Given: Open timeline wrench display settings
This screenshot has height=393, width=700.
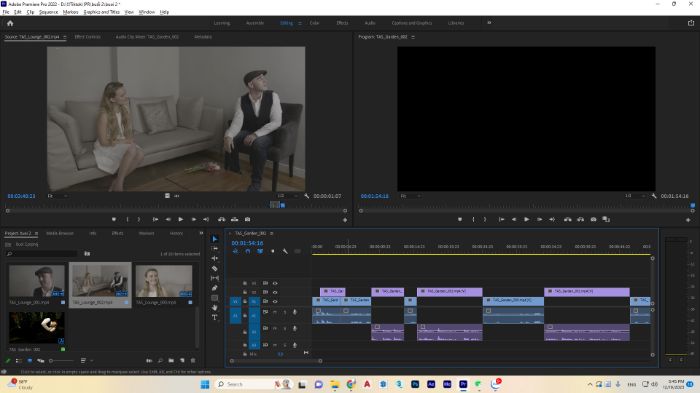Looking at the screenshot, I should [x=285, y=251].
